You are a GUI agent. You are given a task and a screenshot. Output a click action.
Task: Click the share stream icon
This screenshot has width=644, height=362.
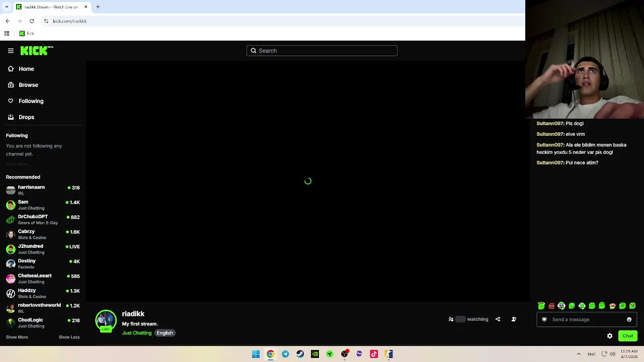[498, 319]
